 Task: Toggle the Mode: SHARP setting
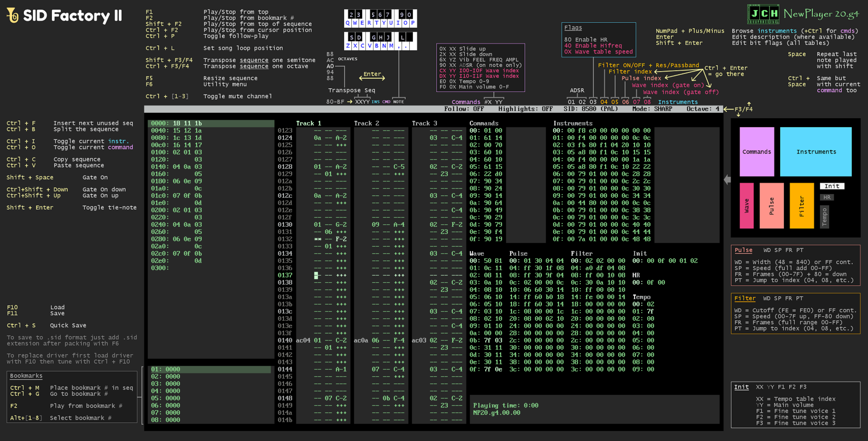pos(652,109)
